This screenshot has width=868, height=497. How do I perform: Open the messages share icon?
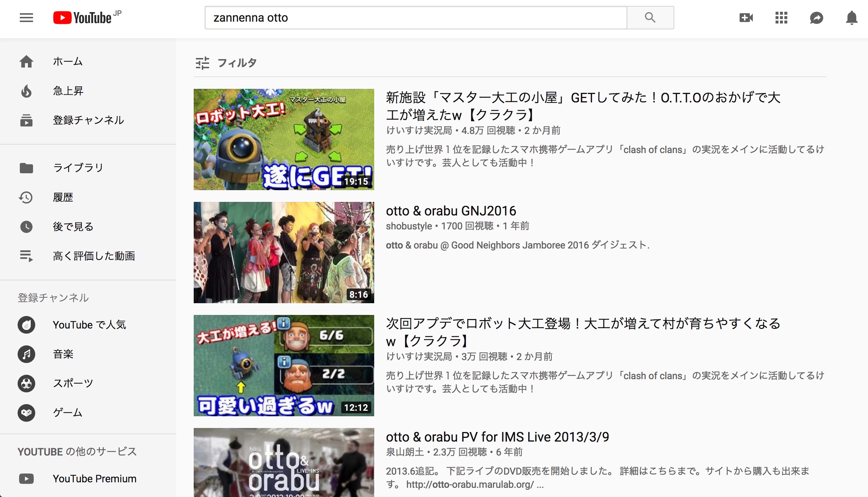[817, 18]
